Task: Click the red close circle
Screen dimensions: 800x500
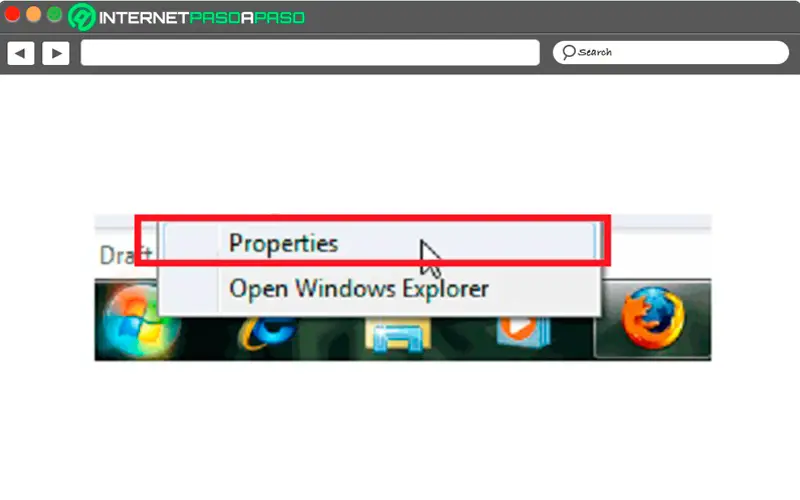Action: pyautogui.click(x=12, y=14)
